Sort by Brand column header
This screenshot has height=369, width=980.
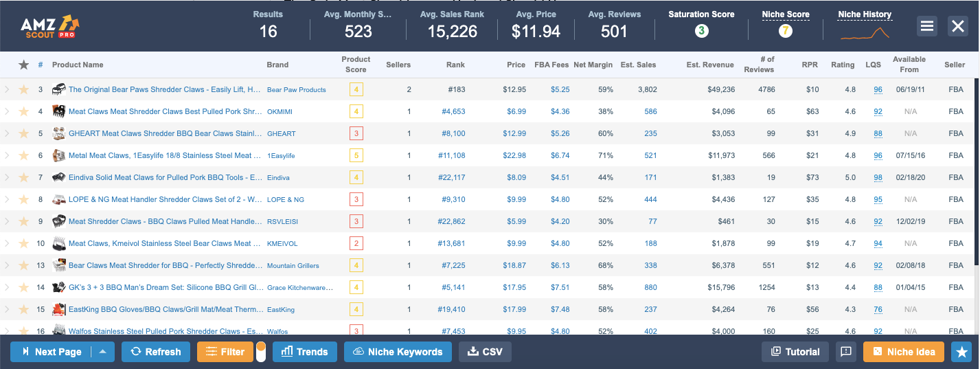(277, 65)
